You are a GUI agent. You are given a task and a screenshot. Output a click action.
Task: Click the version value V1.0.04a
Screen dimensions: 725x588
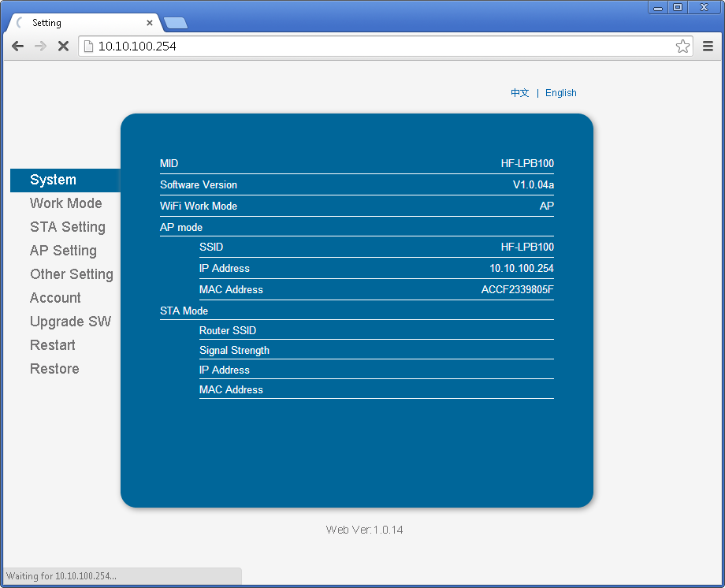pos(534,184)
